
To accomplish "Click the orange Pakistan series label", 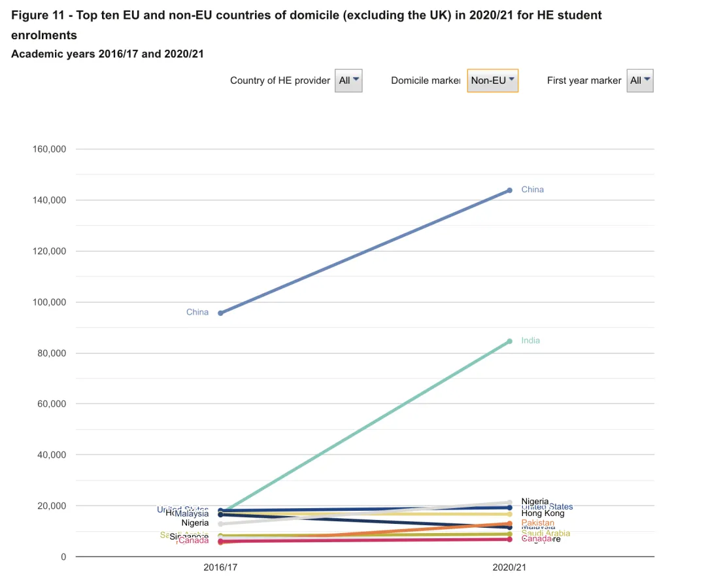I will click(538, 523).
